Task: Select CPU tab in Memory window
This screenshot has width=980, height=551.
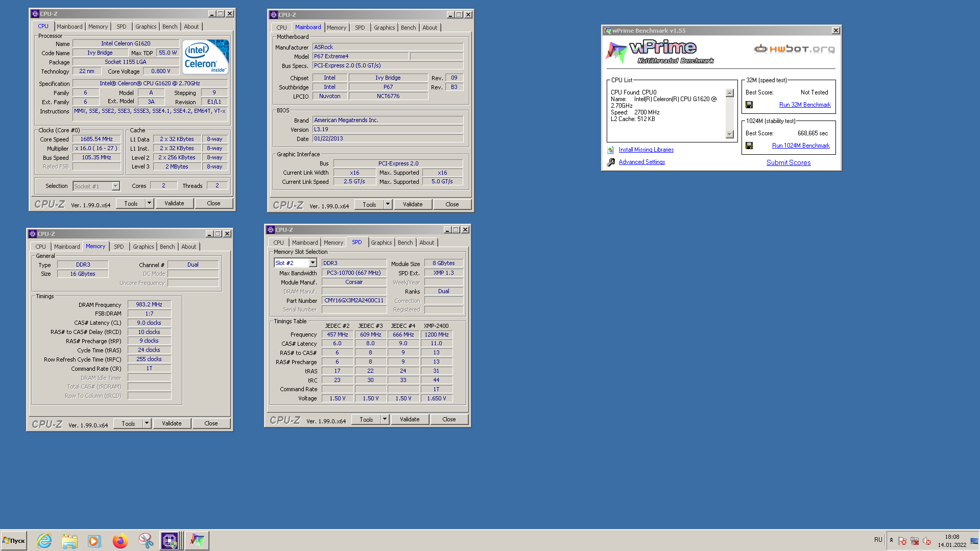Action: pos(40,247)
